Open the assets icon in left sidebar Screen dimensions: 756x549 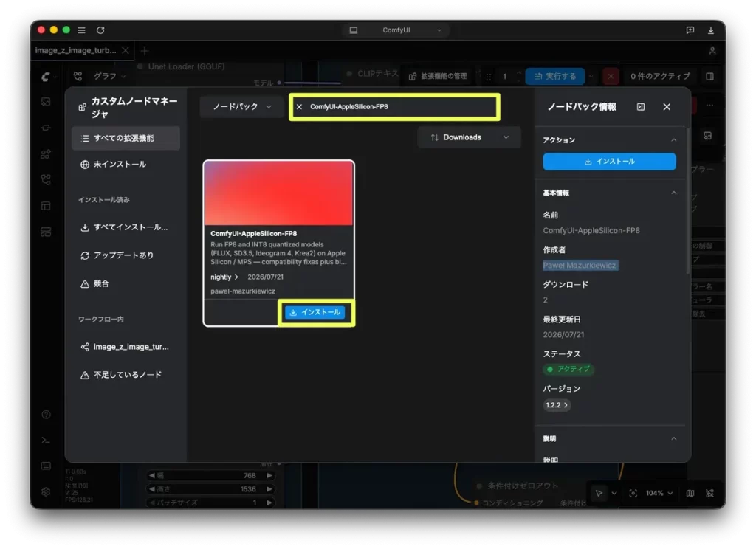tap(46, 102)
